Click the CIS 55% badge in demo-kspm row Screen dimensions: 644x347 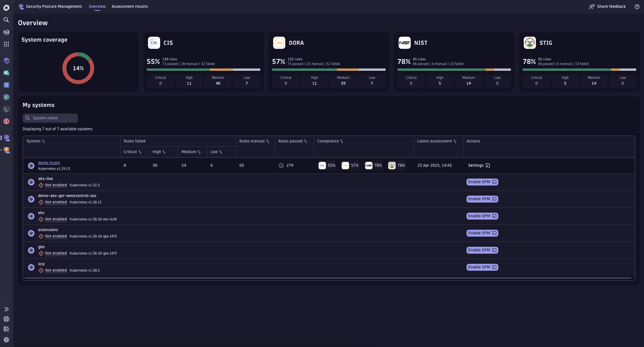[x=327, y=165]
